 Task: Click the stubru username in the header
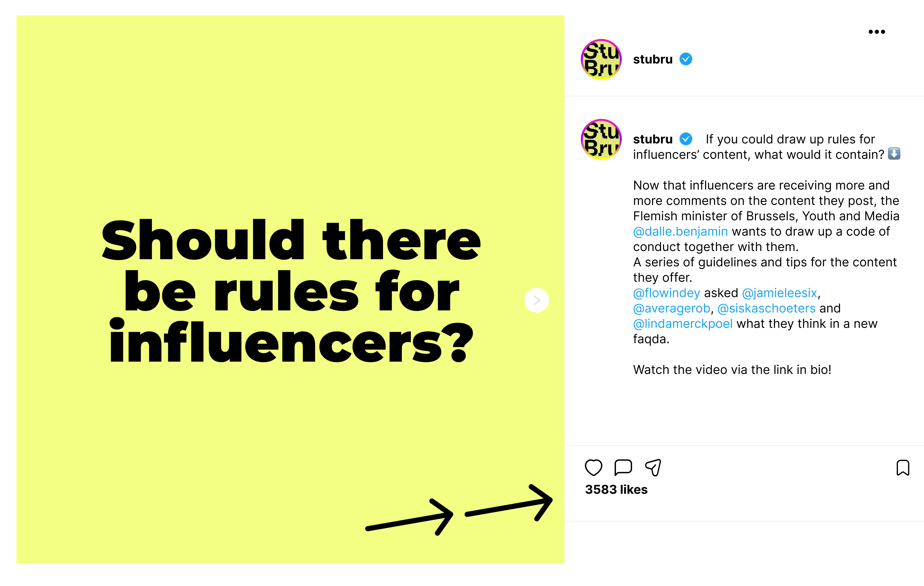pyautogui.click(x=652, y=59)
